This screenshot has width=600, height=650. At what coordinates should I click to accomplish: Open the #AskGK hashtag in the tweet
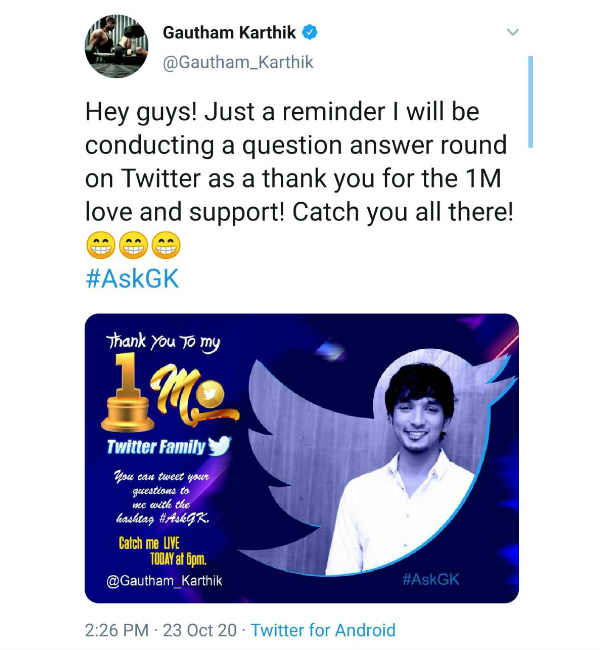(132, 278)
